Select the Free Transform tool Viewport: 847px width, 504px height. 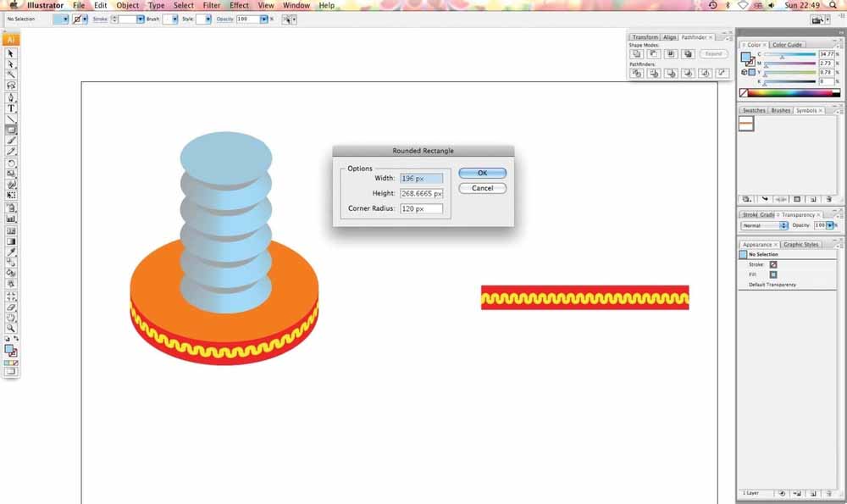click(x=10, y=195)
